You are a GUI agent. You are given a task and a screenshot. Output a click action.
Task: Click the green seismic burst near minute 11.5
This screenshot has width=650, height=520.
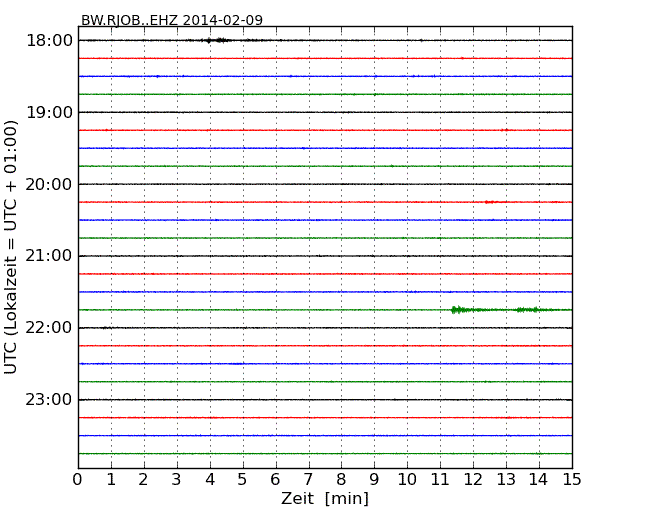coord(459,310)
